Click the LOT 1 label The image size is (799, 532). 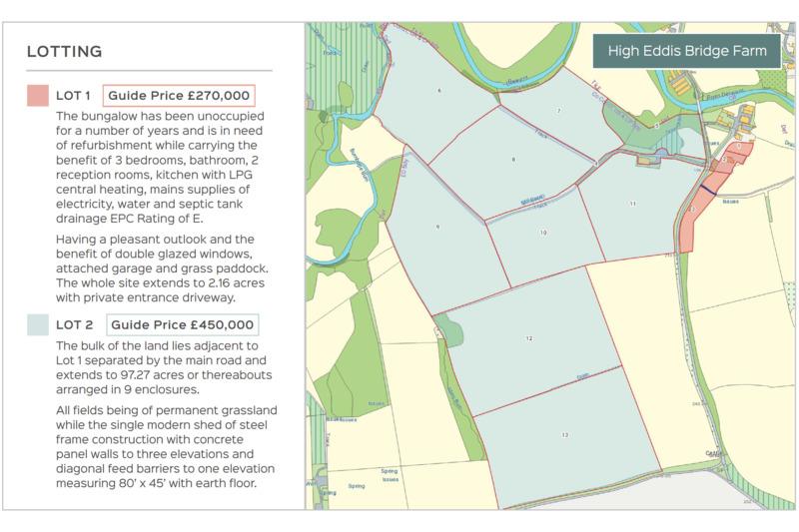click(x=73, y=95)
